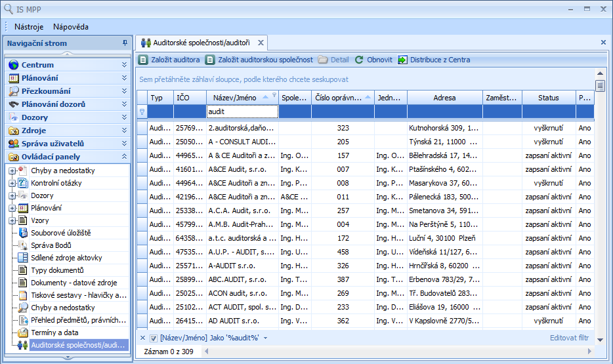Screen dimensions: 613x364
Task: Click the IS MPP application icon
Action: point(9,9)
